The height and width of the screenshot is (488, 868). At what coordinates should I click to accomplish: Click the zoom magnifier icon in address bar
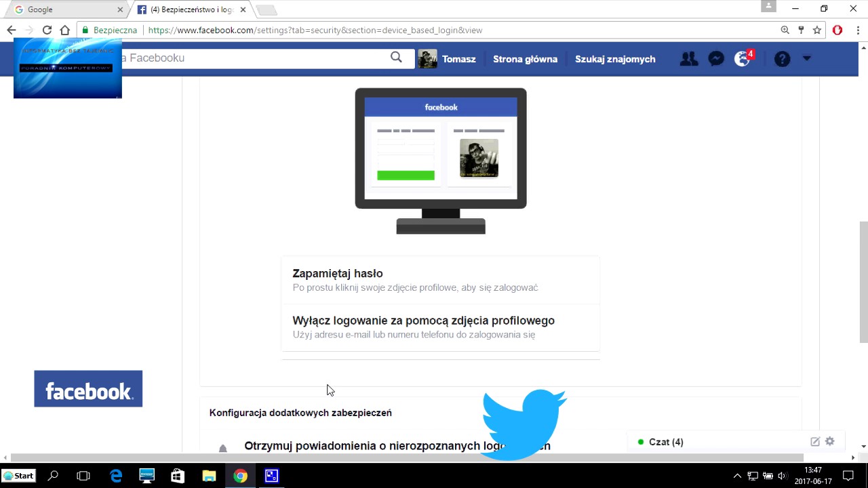(x=785, y=30)
